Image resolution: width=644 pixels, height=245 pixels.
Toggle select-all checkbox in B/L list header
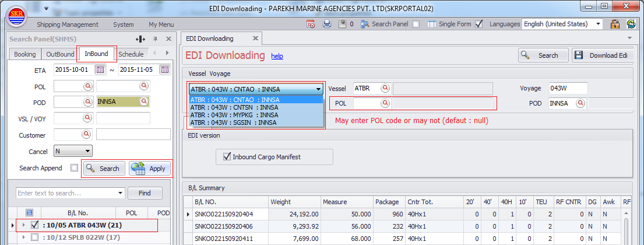point(29,213)
